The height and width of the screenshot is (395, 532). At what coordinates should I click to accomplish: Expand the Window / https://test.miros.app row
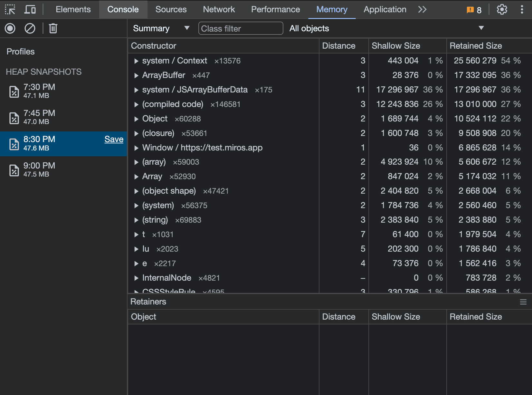coord(136,148)
